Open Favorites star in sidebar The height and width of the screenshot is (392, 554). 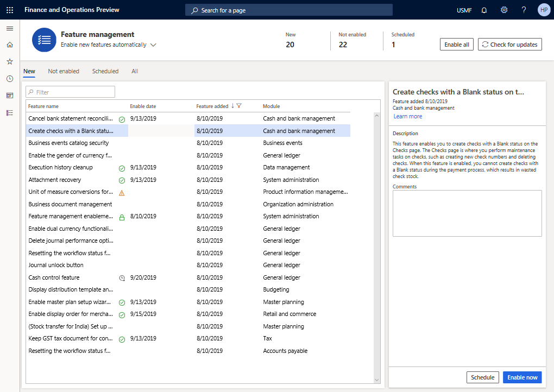[10, 62]
